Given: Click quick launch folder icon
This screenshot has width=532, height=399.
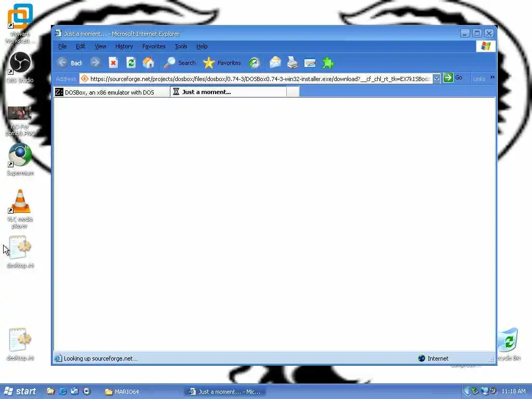Looking at the screenshot, I should click(50, 391).
